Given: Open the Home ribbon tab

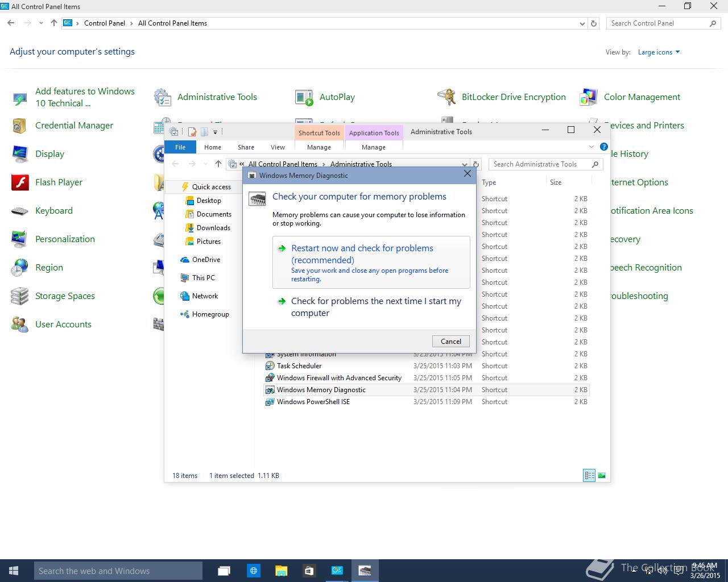Looking at the screenshot, I should [213, 147].
